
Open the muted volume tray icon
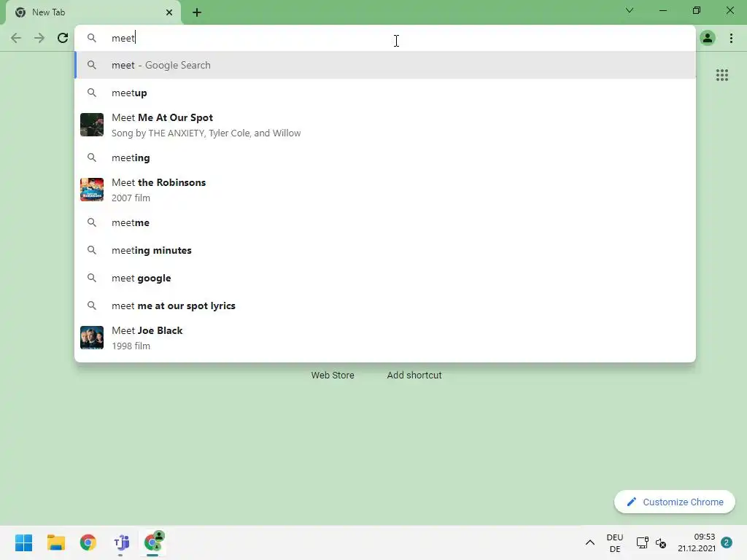(x=661, y=542)
